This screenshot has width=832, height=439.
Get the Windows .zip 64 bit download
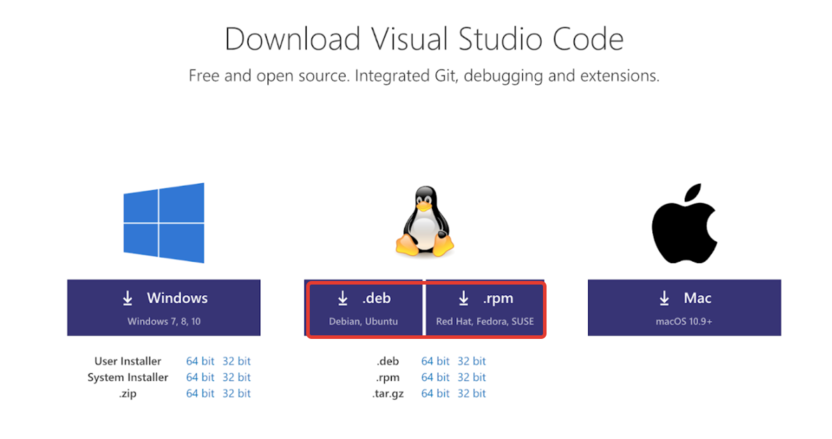200,393
